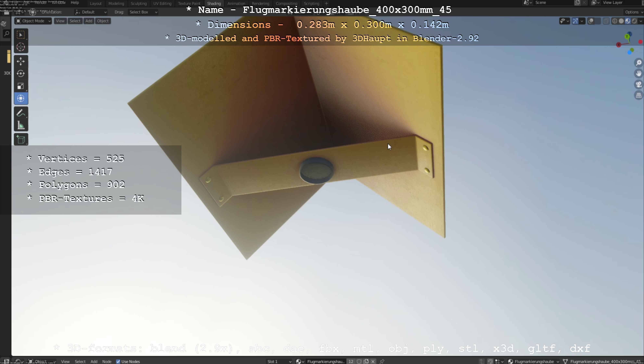Open Orientation Default dropdown

click(91, 12)
